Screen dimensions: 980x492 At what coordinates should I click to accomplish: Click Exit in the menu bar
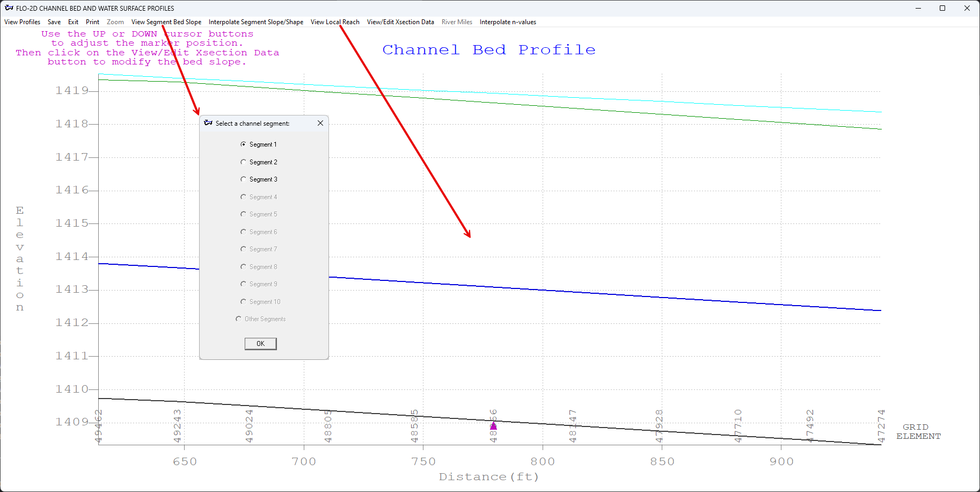click(73, 22)
